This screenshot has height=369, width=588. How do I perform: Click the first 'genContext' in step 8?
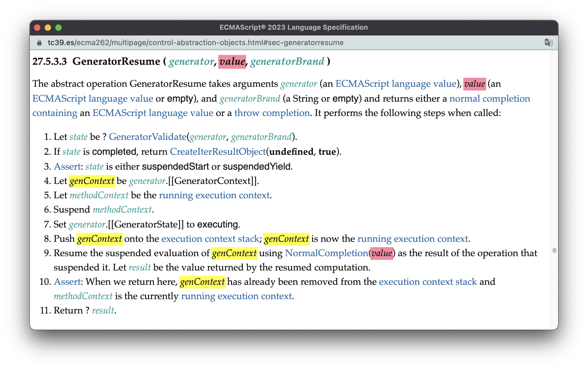(x=99, y=239)
